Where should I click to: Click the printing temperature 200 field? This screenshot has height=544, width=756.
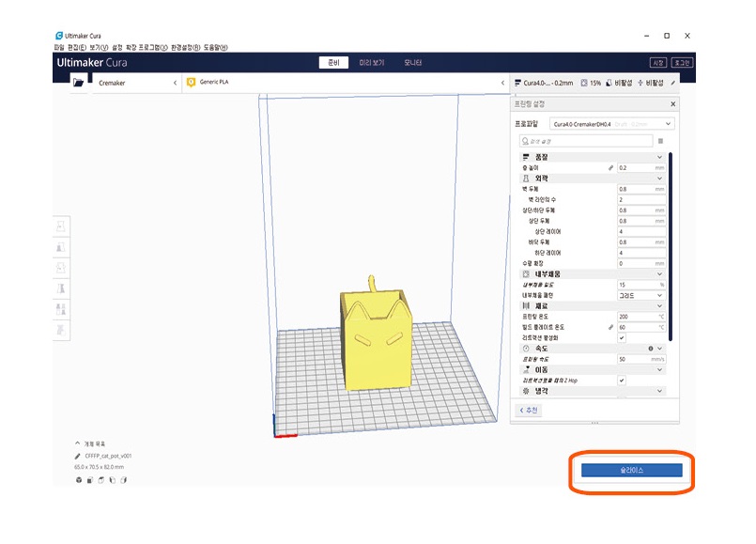pos(641,317)
